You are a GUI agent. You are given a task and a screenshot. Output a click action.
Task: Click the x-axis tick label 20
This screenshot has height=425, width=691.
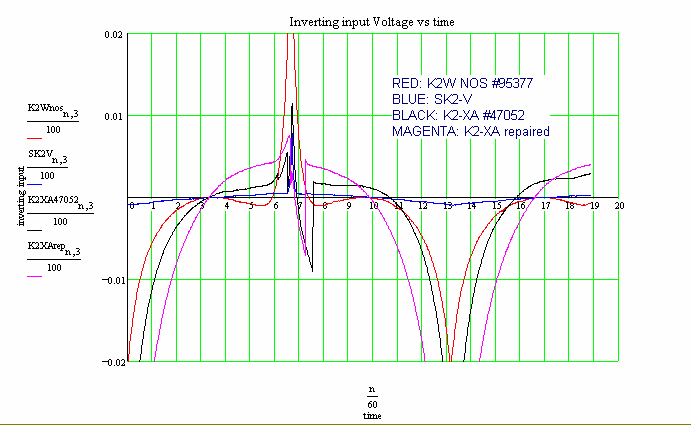[619, 205]
